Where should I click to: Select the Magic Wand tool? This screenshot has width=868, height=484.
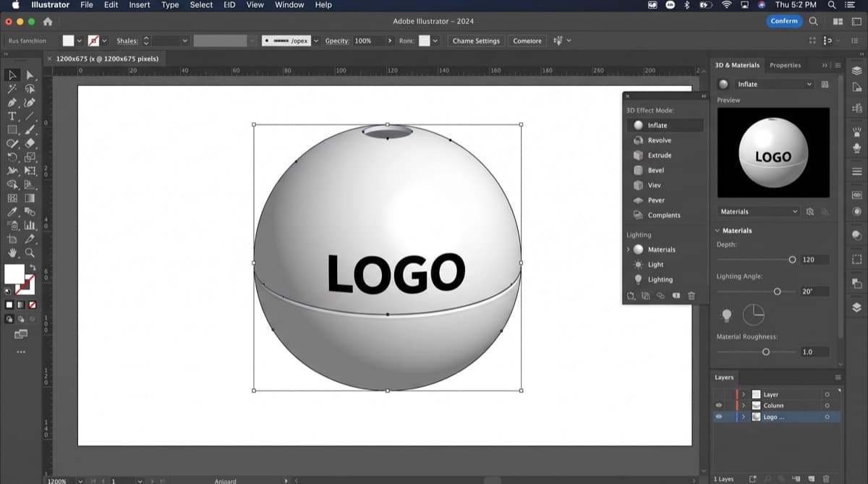[x=12, y=89]
